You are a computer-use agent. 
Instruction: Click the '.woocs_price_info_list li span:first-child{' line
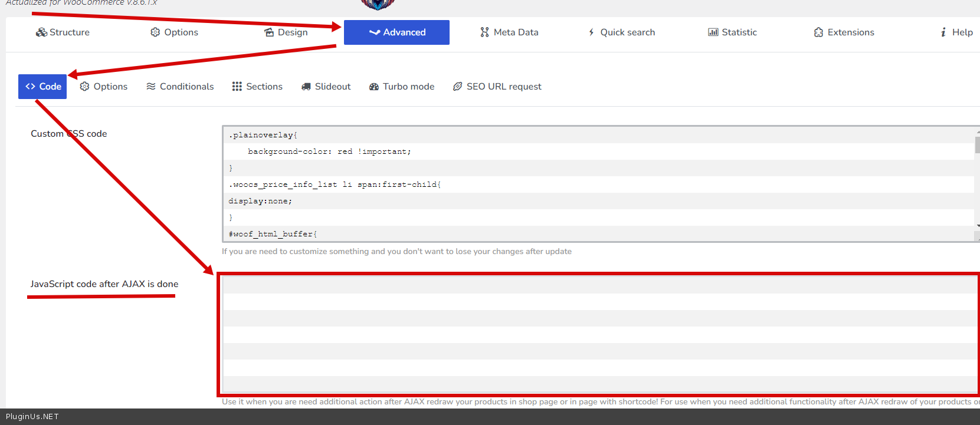[x=335, y=185]
